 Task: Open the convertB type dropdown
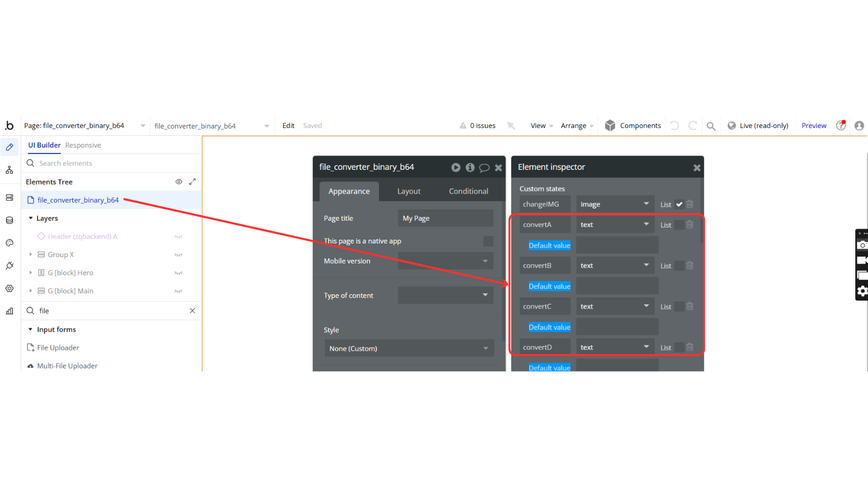[614, 266]
